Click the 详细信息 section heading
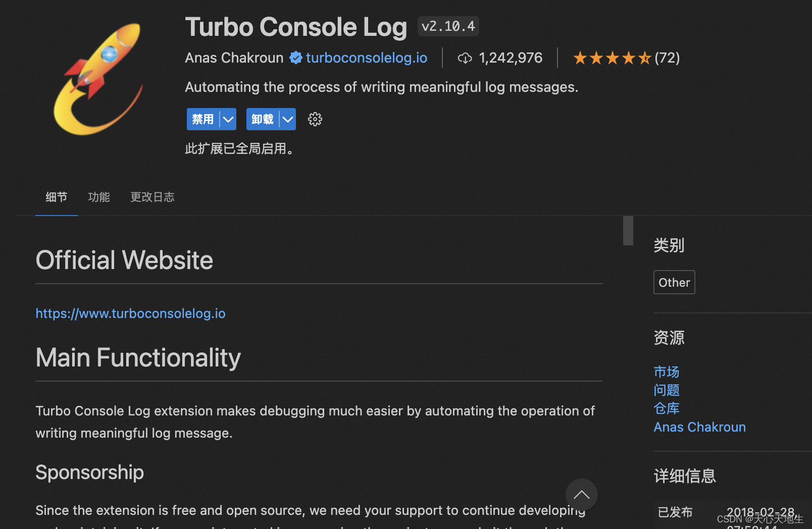 [x=685, y=476]
